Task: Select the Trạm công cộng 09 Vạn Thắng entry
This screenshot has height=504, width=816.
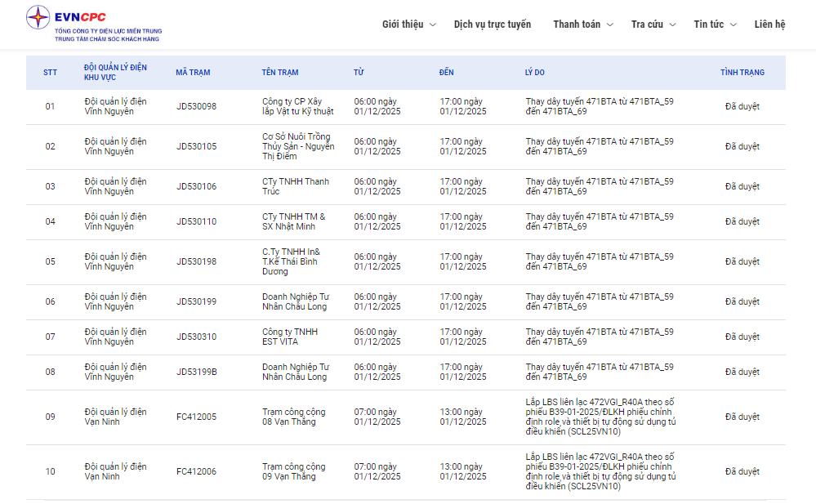Action: (x=293, y=471)
